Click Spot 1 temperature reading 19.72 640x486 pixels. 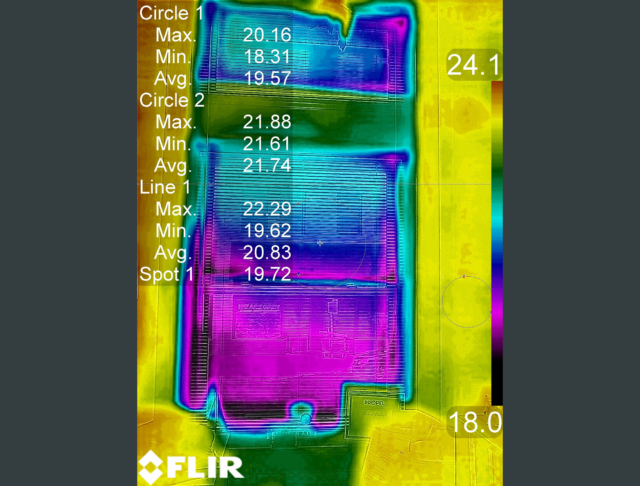coord(267,274)
